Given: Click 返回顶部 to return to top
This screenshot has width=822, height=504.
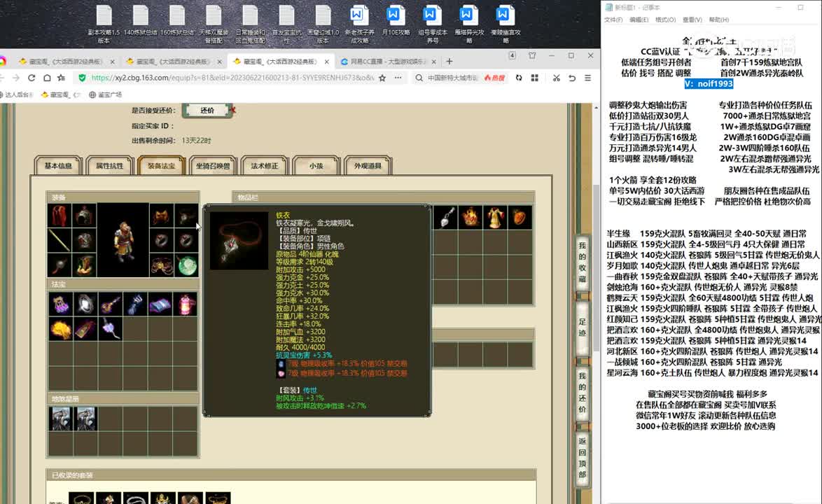Looking at the screenshot, I should click(582, 458).
